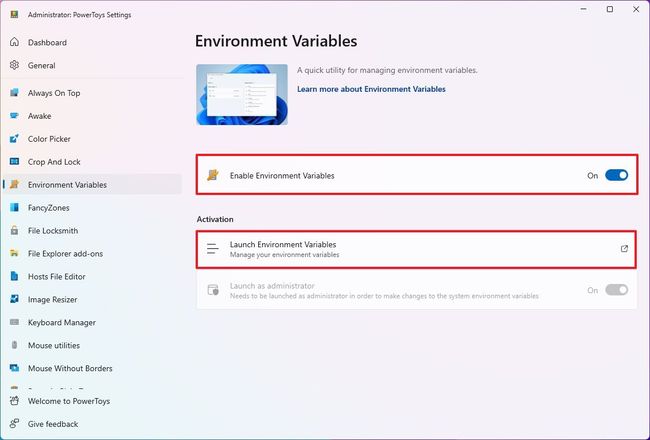Select the Color Picker icon in sidebar

click(x=15, y=139)
